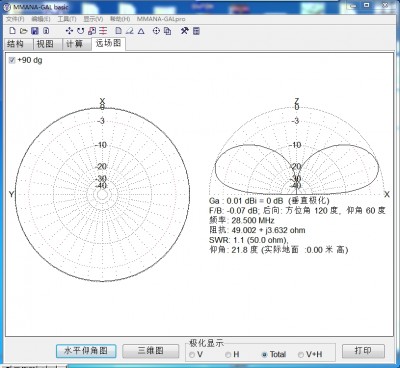Switch to the 计算 tab
The width and height of the screenshot is (400, 368).
tap(74, 44)
